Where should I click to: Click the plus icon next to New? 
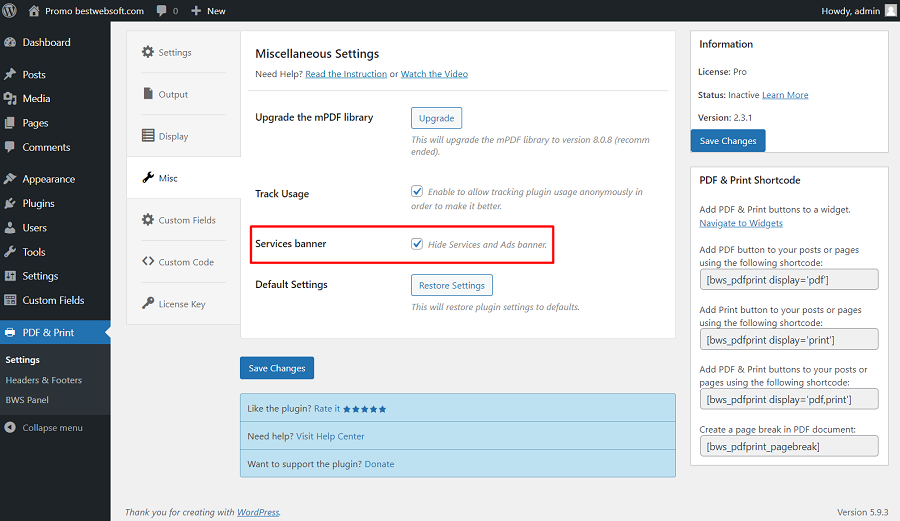pos(196,11)
